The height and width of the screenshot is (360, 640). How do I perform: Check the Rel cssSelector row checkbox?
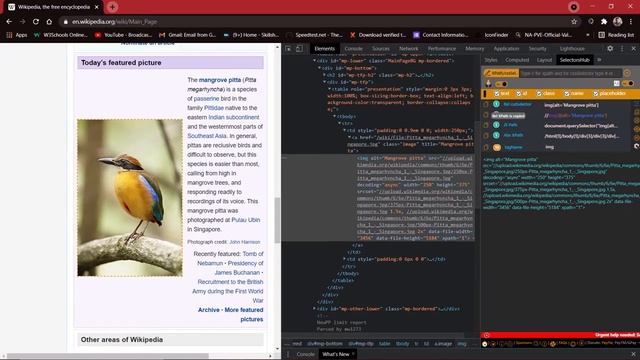(x=486, y=104)
